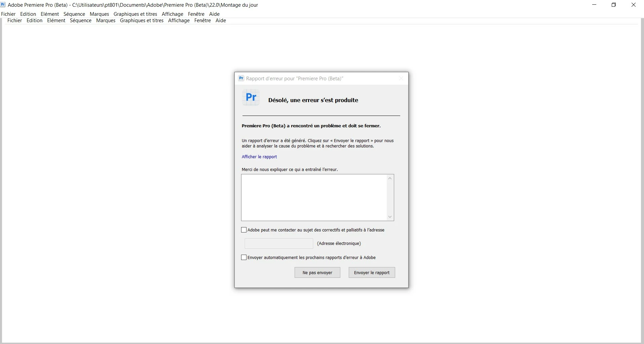Screen dimensions: 644x344
Task: Click the Ne pas envoyer button
Action: tap(317, 273)
